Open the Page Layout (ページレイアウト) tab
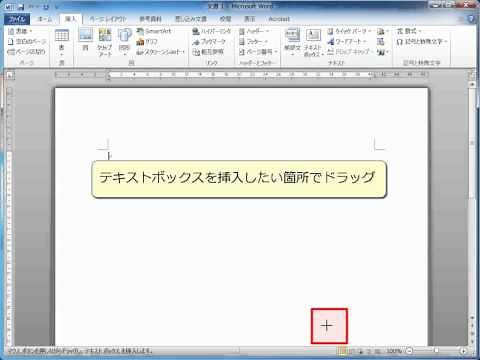 (x=108, y=19)
